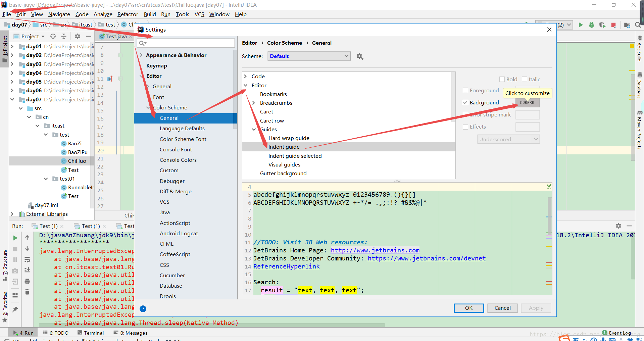Click the Cancel button
Viewport: 644px width, 341px height.
pos(502,308)
